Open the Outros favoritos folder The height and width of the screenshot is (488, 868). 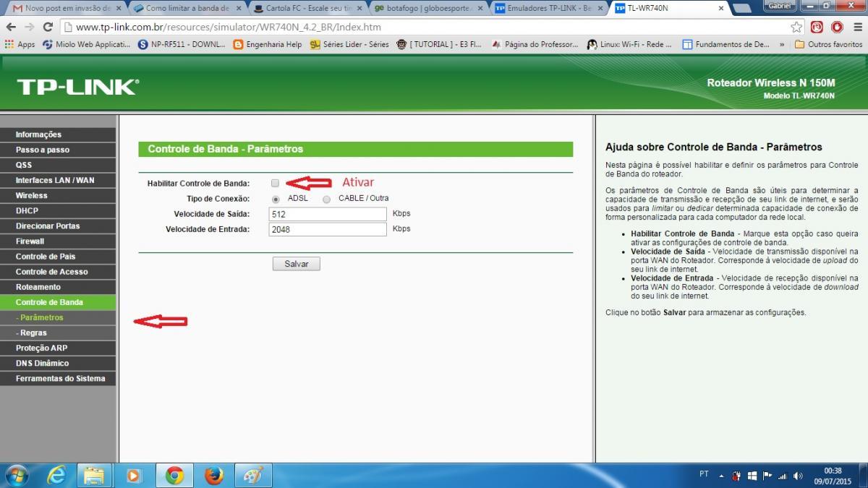click(x=828, y=44)
